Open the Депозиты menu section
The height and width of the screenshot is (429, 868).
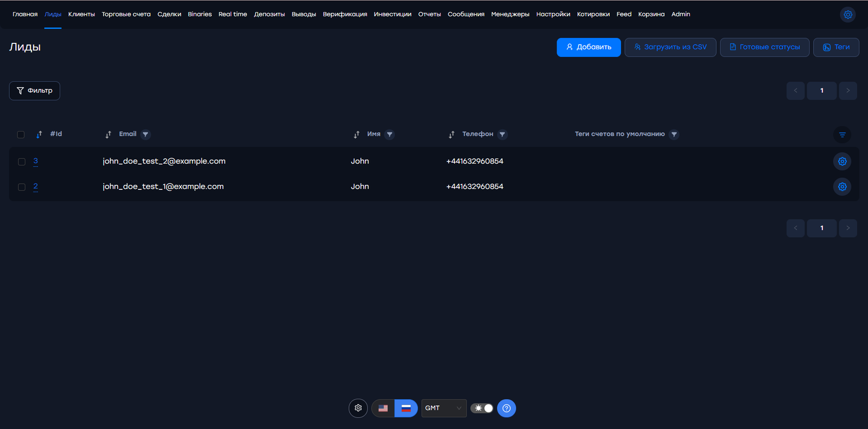pyautogui.click(x=269, y=15)
